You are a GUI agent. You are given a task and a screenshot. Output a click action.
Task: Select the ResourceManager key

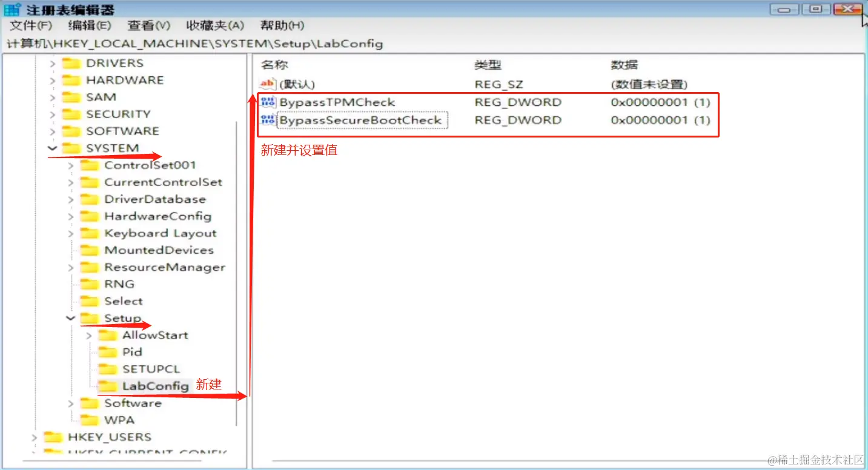[x=165, y=267]
